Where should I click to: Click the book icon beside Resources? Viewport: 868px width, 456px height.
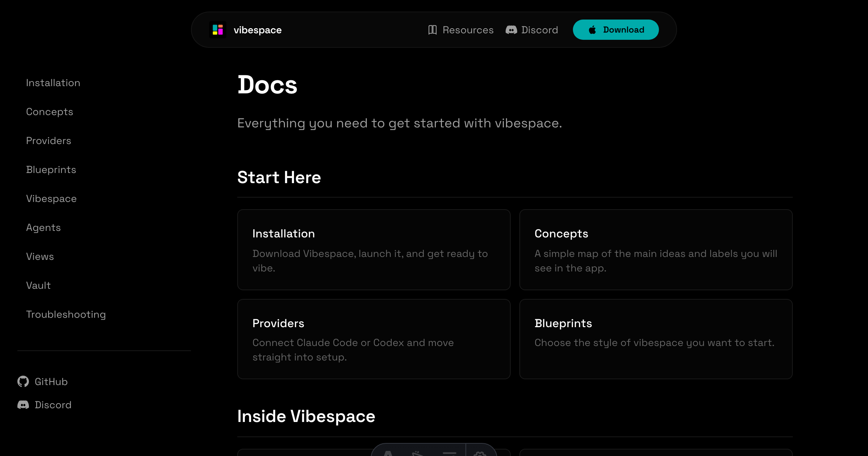point(433,30)
